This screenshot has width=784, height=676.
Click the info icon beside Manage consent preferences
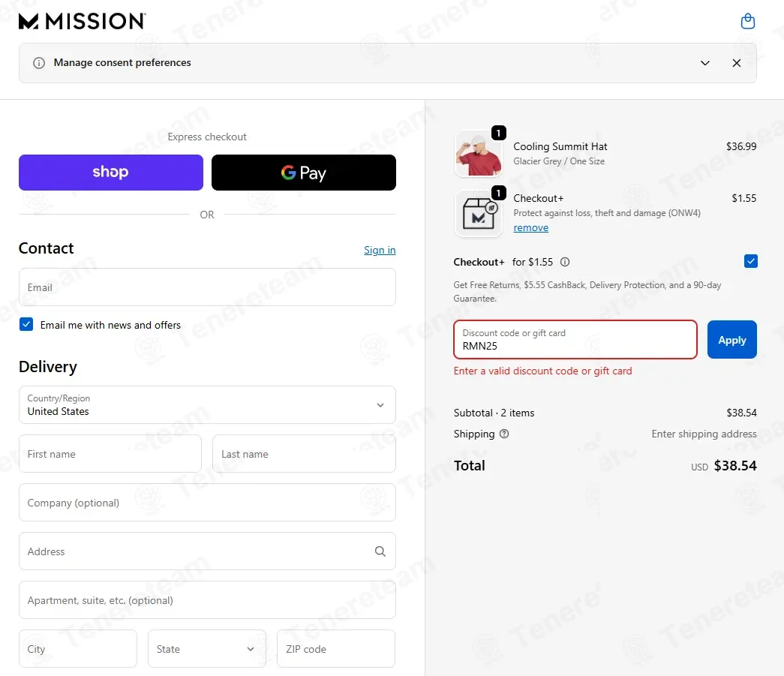pos(38,63)
